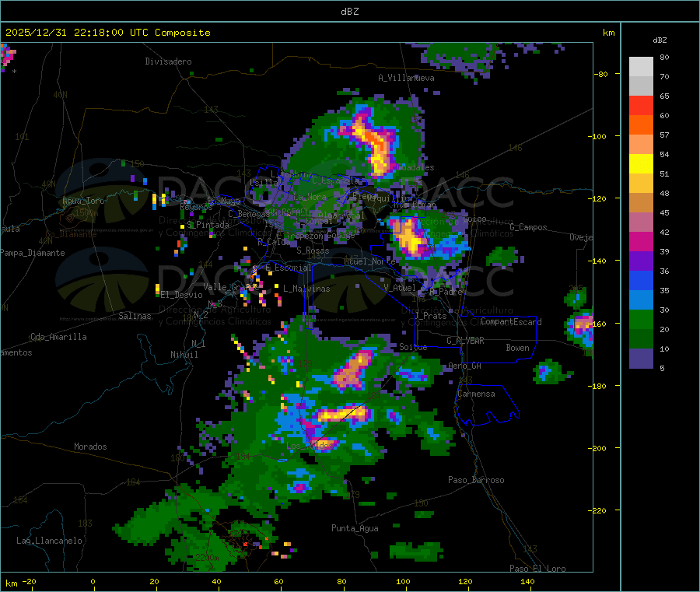The image size is (700, 592).
Task: Click the gray 65-70 dBZ legend band
Action: 641,86
